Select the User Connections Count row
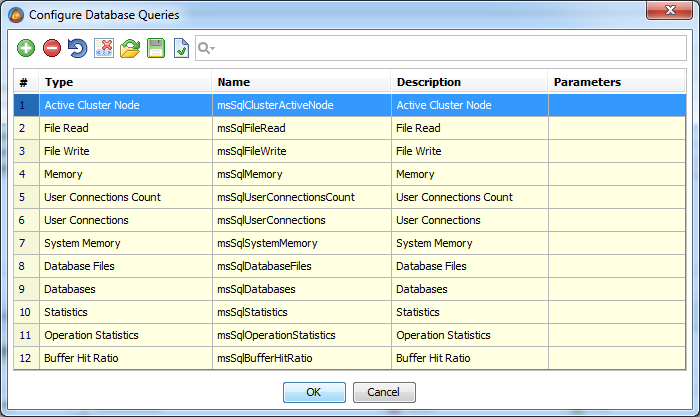700x417 pixels. (x=125, y=197)
